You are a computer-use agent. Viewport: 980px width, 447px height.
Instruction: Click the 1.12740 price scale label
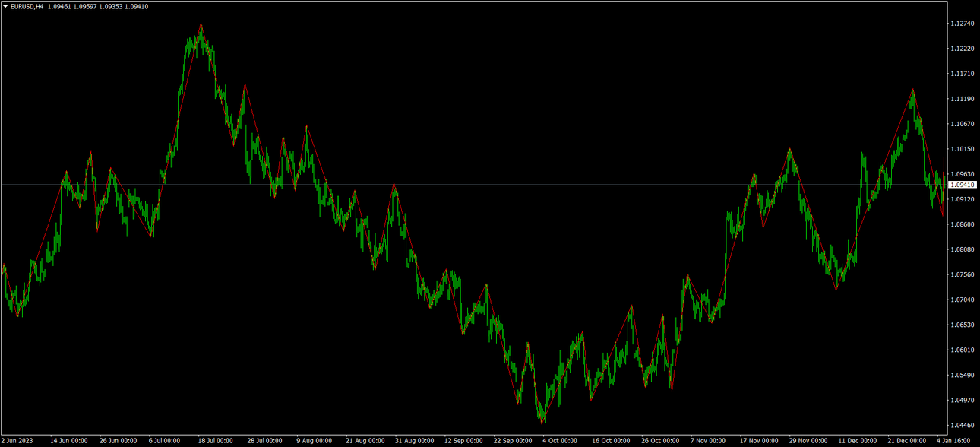coord(963,24)
